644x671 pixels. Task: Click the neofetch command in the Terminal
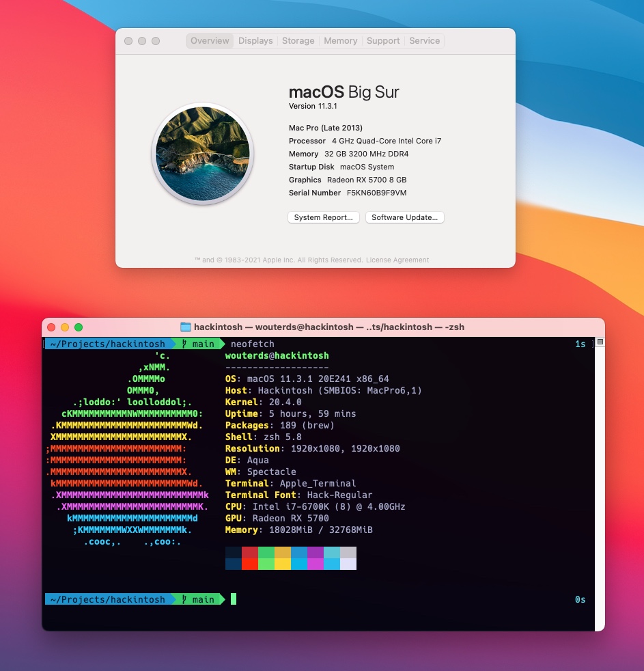point(252,344)
